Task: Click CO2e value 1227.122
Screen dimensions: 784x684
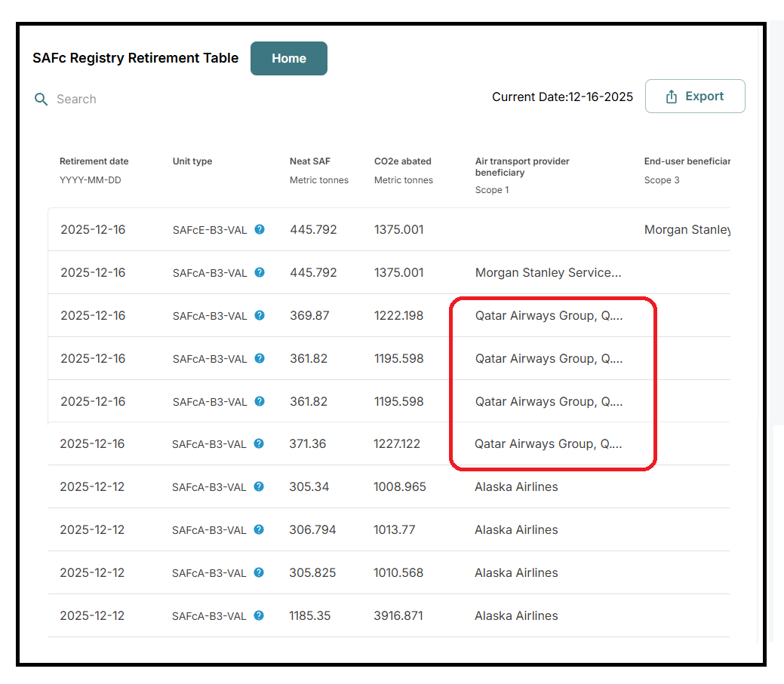Action: coord(396,443)
